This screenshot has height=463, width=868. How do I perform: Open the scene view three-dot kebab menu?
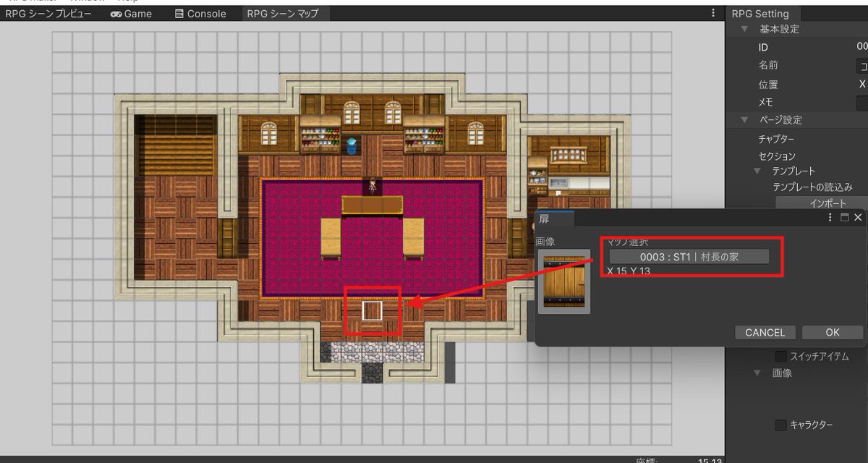712,12
